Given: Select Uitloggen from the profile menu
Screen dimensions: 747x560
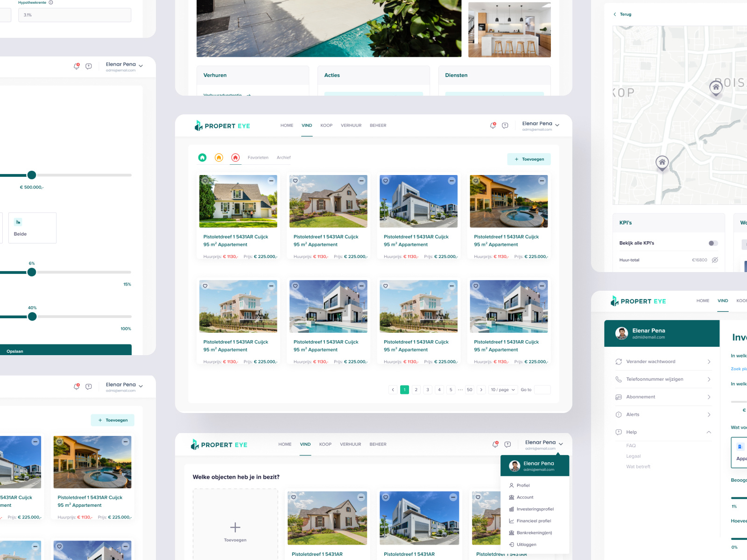Looking at the screenshot, I should coord(526,544).
